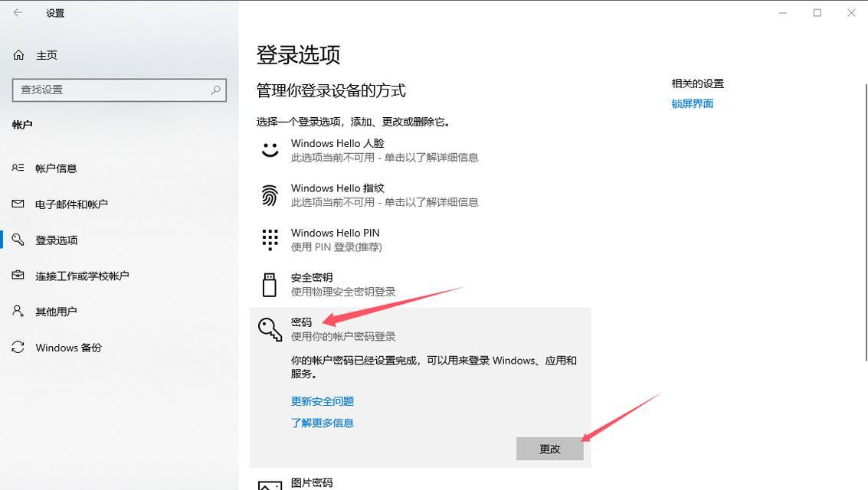The width and height of the screenshot is (868, 490).
Task: Open the 更新安全问题 link
Action: 323,401
